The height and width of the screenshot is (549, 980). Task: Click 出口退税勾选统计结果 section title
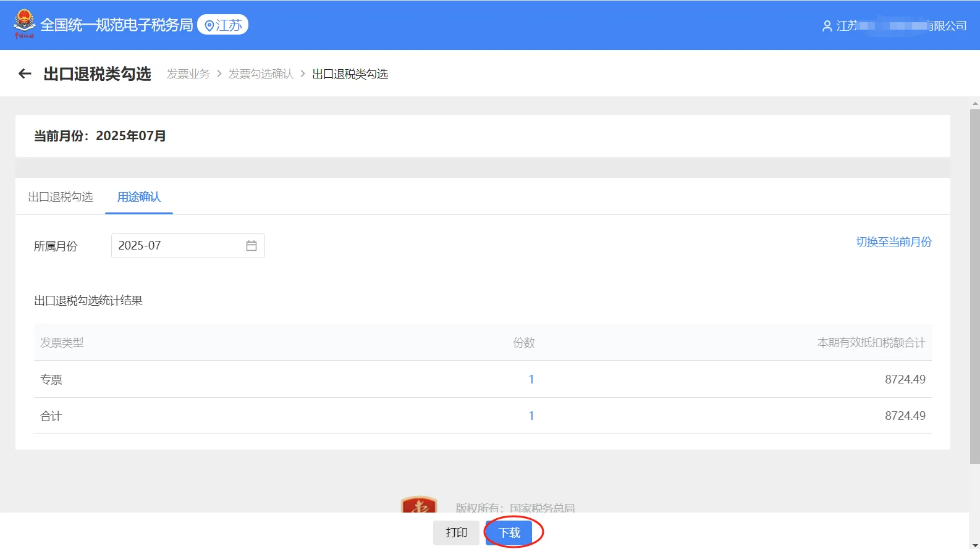pos(88,301)
